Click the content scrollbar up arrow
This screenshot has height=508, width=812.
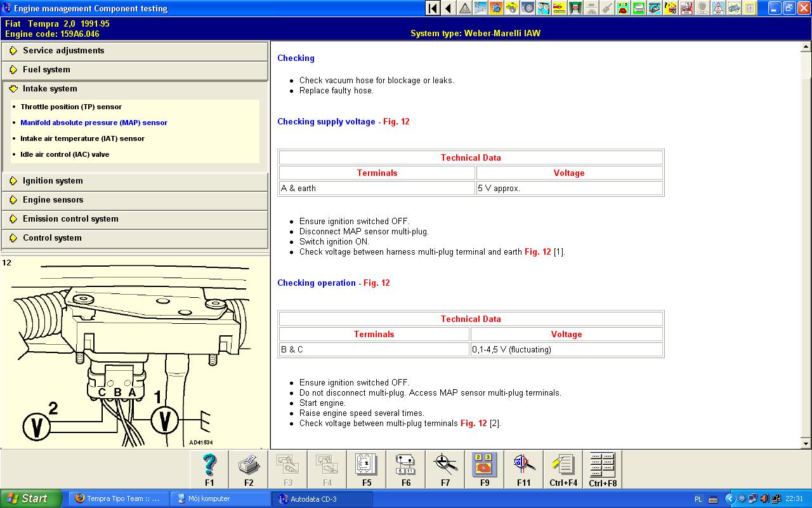click(806, 47)
